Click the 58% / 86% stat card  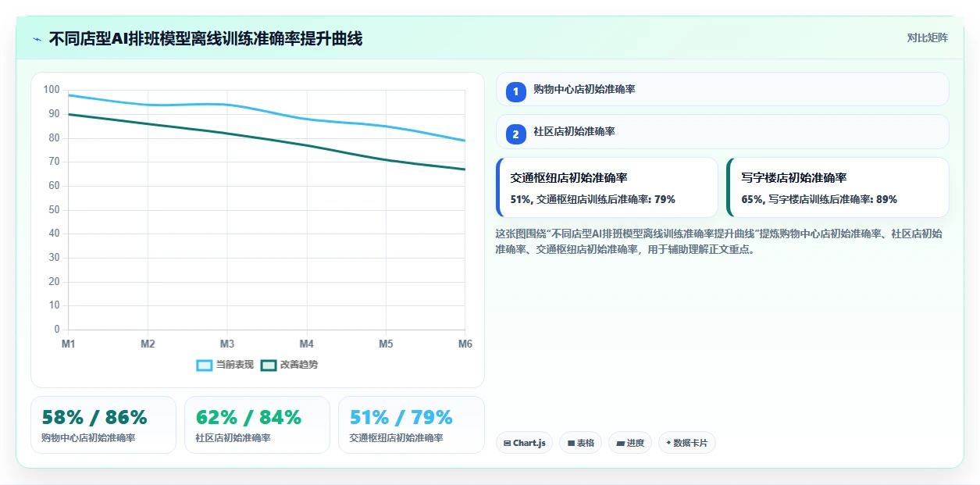click(103, 425)
